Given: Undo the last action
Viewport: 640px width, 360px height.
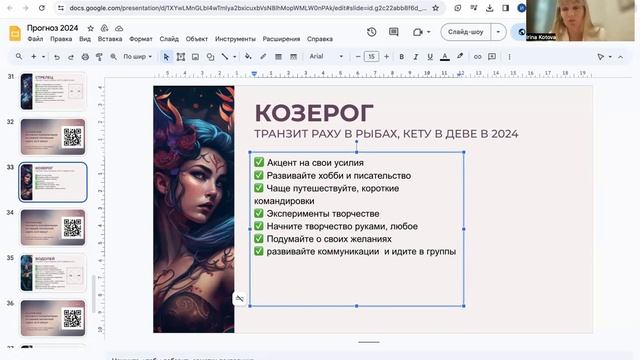Looking at the screenshot, I should 57,57.
